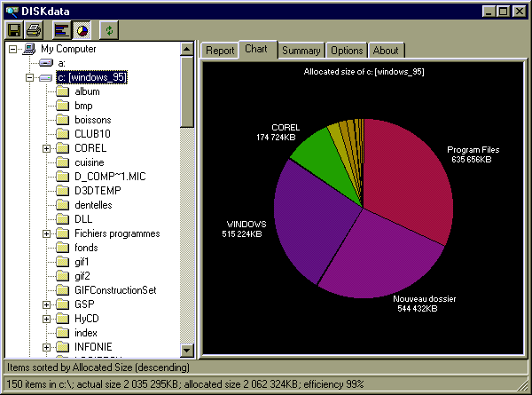Click the Print toolbar icon
Viewport: 532px width, 395px height.
pyautogui.click(x=33, y=29)
